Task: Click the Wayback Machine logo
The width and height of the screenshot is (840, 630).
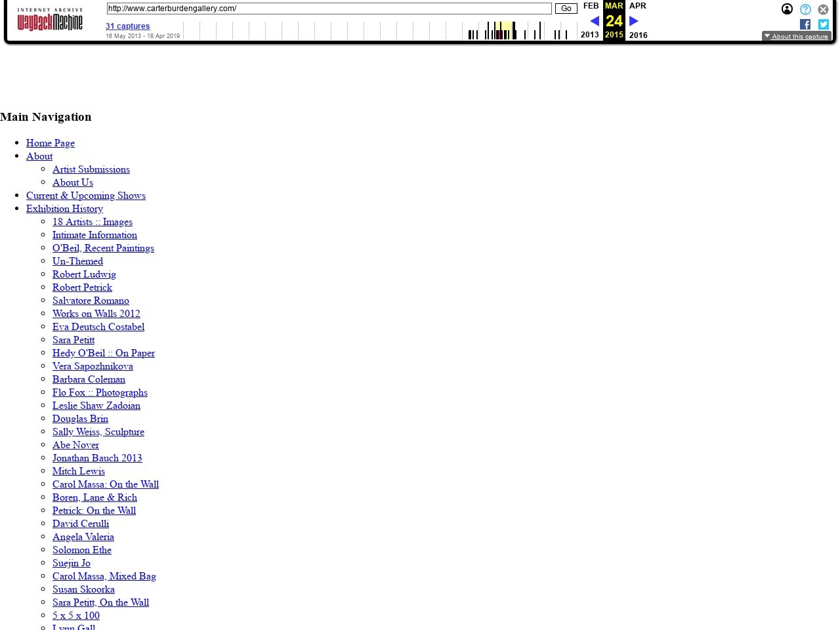Action: [x=50, y=20]
